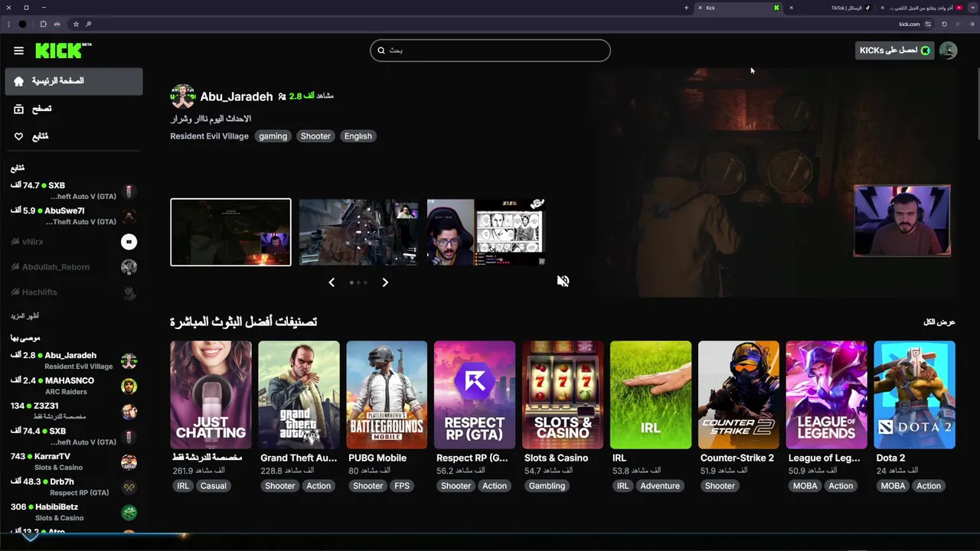Screen dimensions: 980x551
Task: Click the Casual tag under Just Chatting
Action: tap(213, 486)
